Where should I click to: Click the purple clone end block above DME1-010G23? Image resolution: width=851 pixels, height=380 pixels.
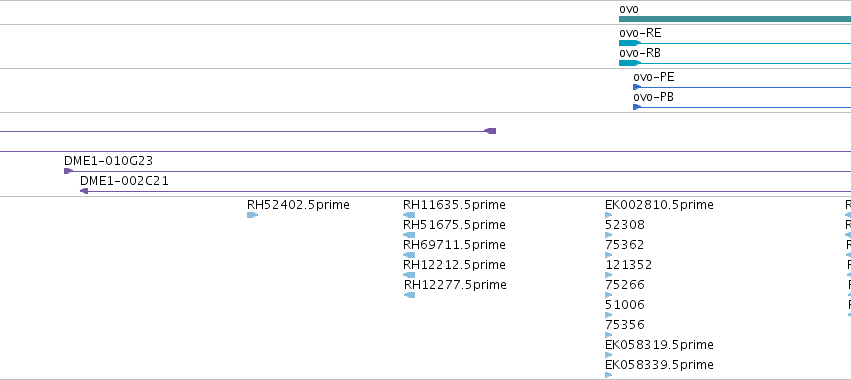click(490, 131)
